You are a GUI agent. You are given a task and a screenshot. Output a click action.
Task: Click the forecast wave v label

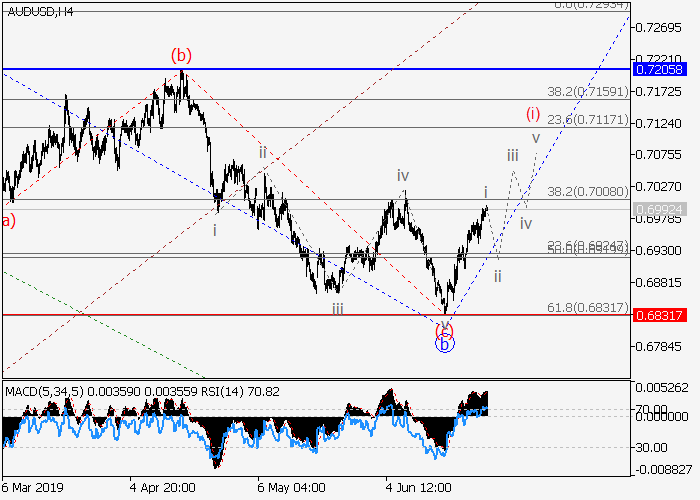[x=536, y=138]
